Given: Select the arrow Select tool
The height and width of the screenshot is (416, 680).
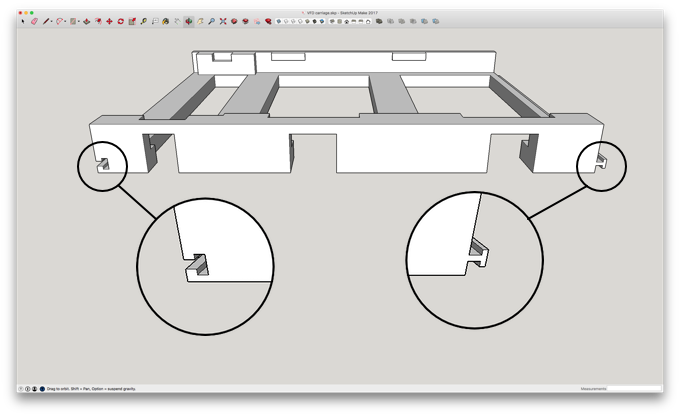Looking at the screenshot, I should (x=23, y=21).
